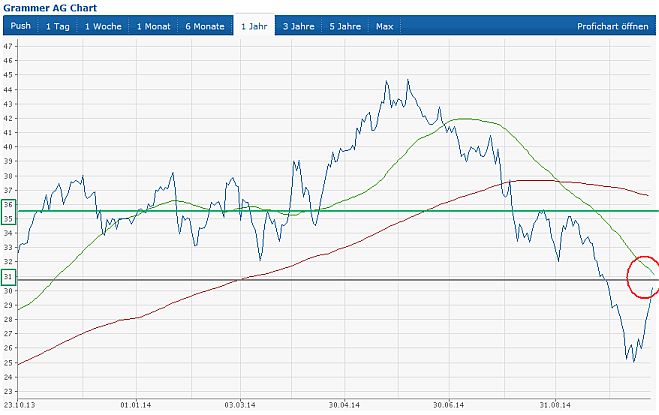Click the active 1 Jahr tab
Screen dimensions: 659x415
click(255, 25)
